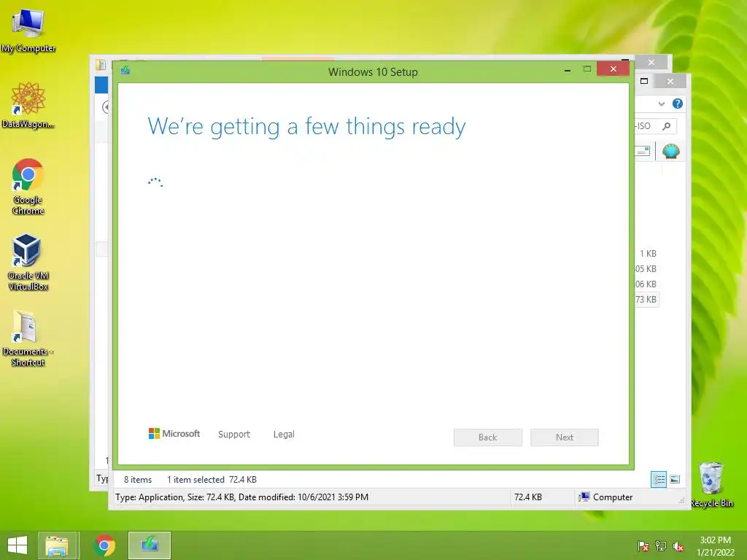Open the Support link in Setup
This screenshot has width=747, height=560.
point(234,435)
